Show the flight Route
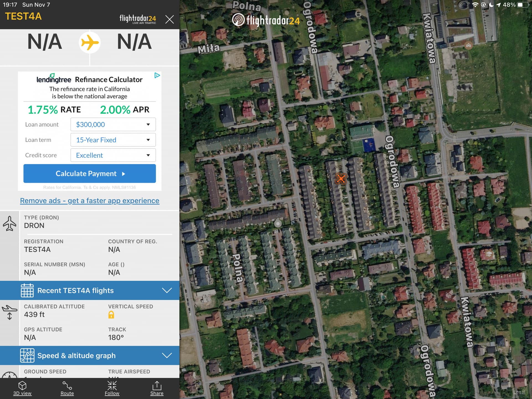 tap(67, 388)
